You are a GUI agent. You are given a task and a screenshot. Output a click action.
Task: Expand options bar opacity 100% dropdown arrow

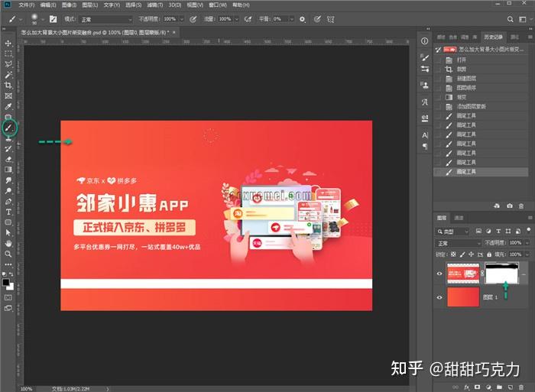[182, 19]
